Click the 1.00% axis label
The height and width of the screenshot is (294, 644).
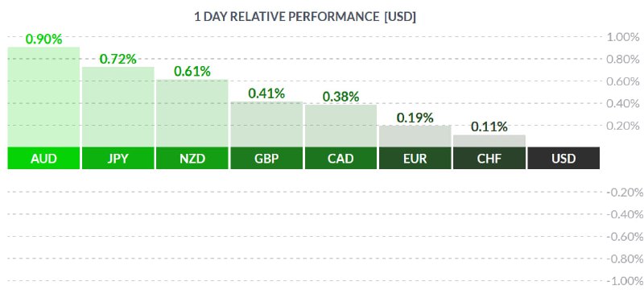click(623, 37)
